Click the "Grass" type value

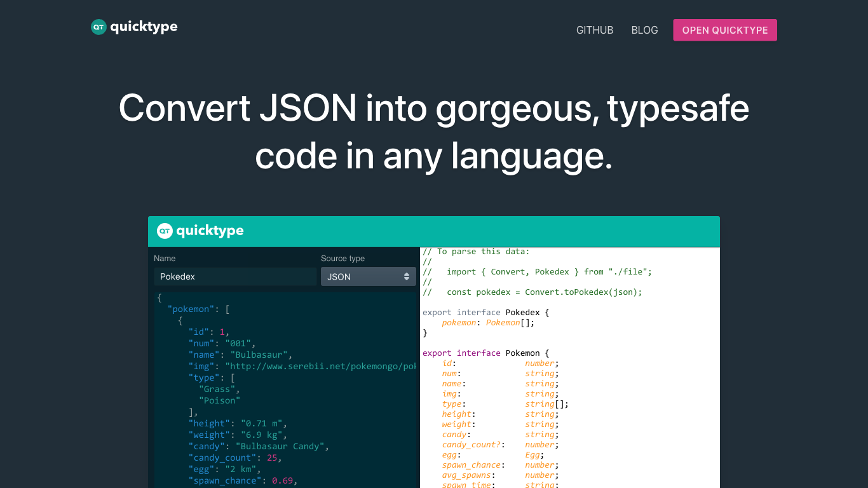tap(217, 390)
